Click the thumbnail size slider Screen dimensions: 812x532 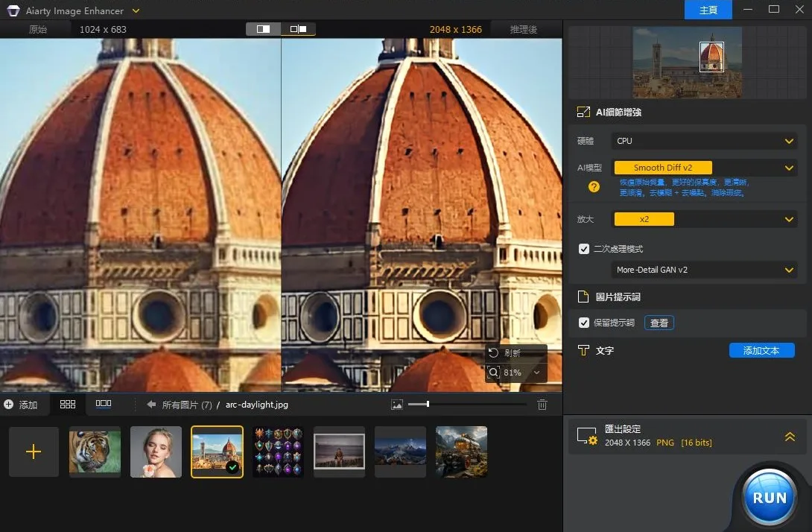[428, 404]
